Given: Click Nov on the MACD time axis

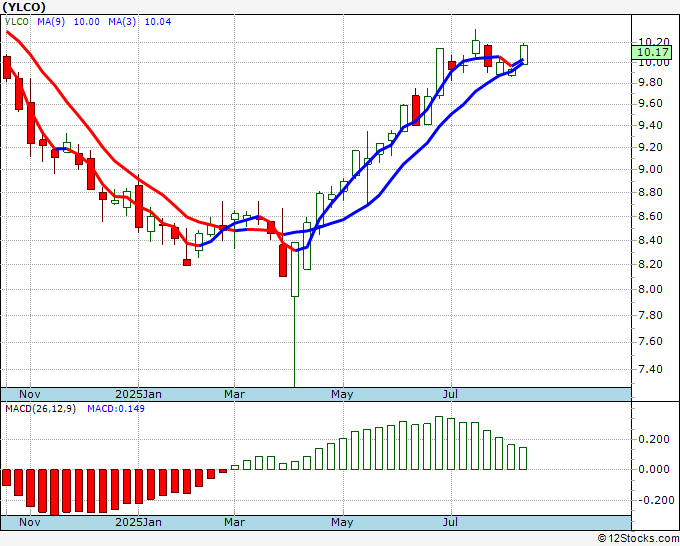Looking at the screenshot, I should point(30,522).
